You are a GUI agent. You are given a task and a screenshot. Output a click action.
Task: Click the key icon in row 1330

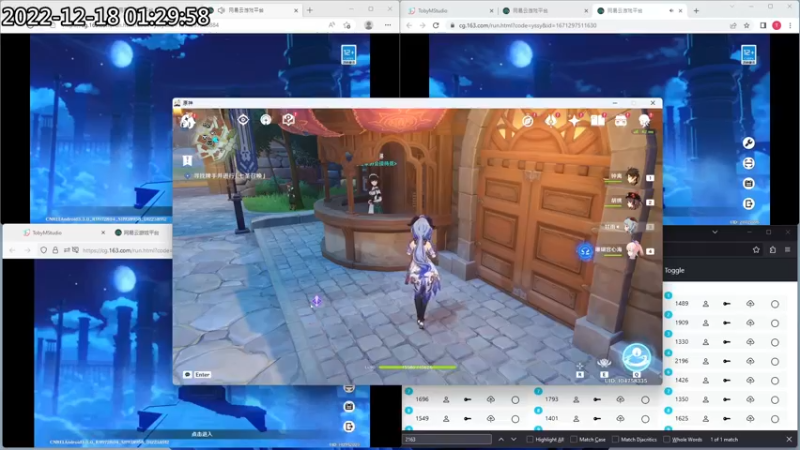727,342
